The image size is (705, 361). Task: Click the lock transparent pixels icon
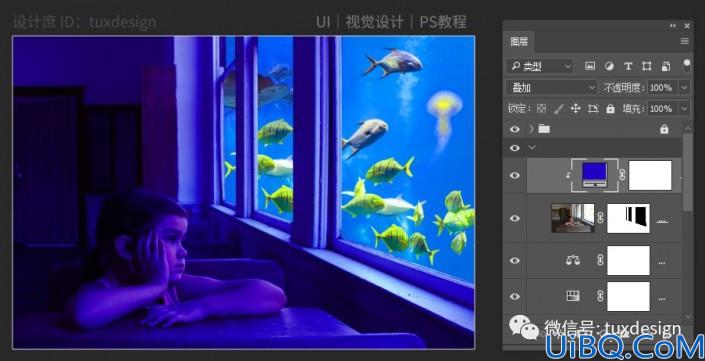point(541,109)
